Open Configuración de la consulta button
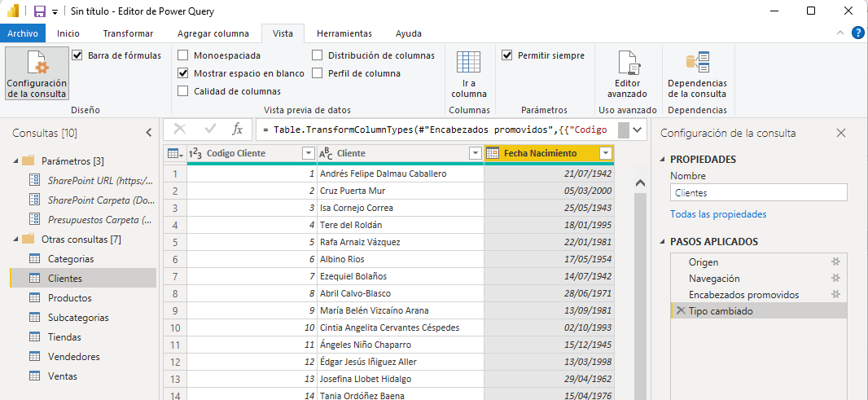868x400 pixels. point(37,73)
